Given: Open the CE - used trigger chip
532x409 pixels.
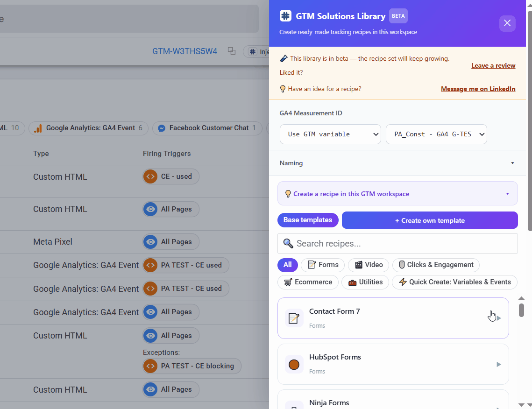Looking at the screenshot, I should coord(171,176).
